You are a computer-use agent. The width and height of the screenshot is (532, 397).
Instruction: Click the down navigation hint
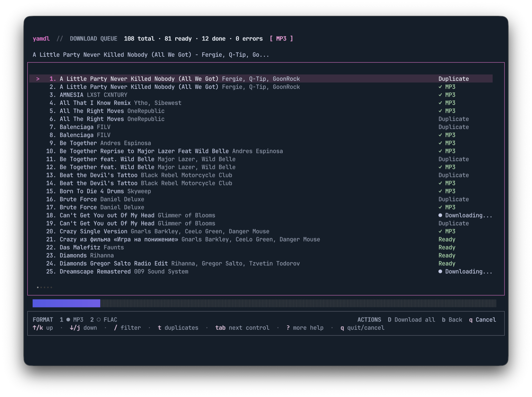tap(83, 328)
